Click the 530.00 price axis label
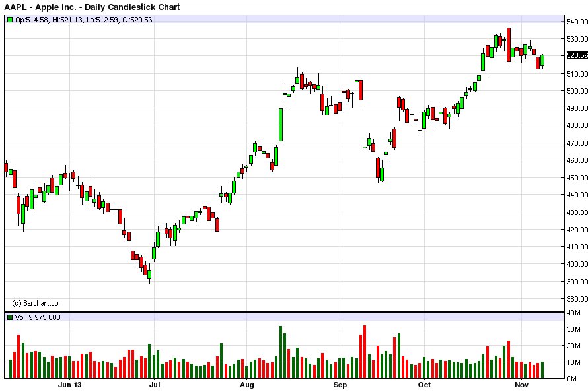This screenshot has height=392, width=588. (x=577, y=39)
